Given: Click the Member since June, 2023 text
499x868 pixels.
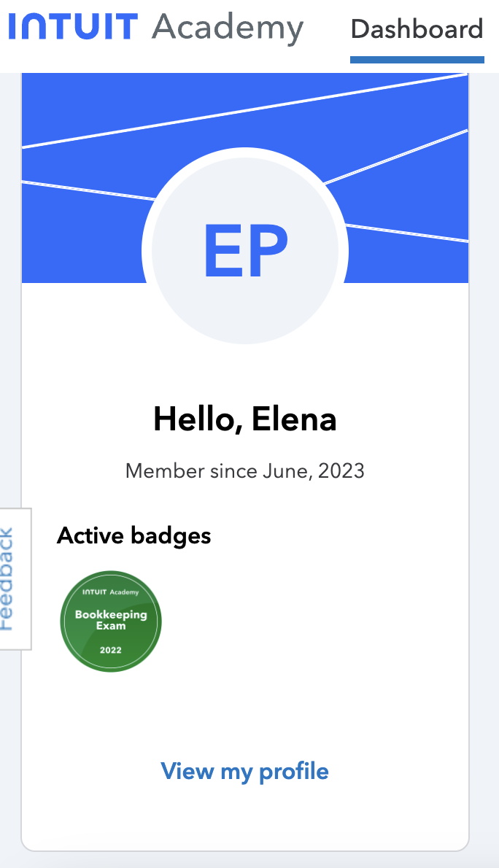Looking at the screenshot, I should [245, 471].
